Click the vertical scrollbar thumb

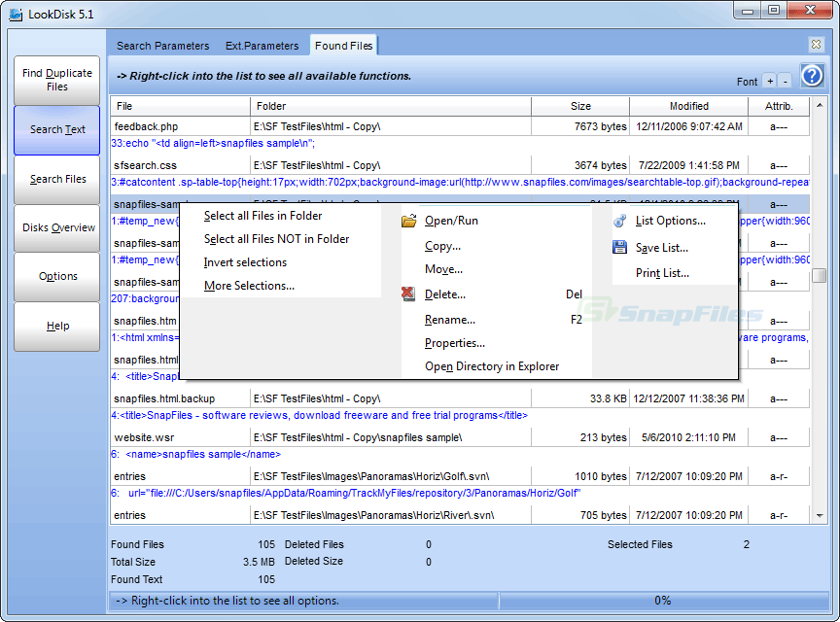click(x=820, y=275)
